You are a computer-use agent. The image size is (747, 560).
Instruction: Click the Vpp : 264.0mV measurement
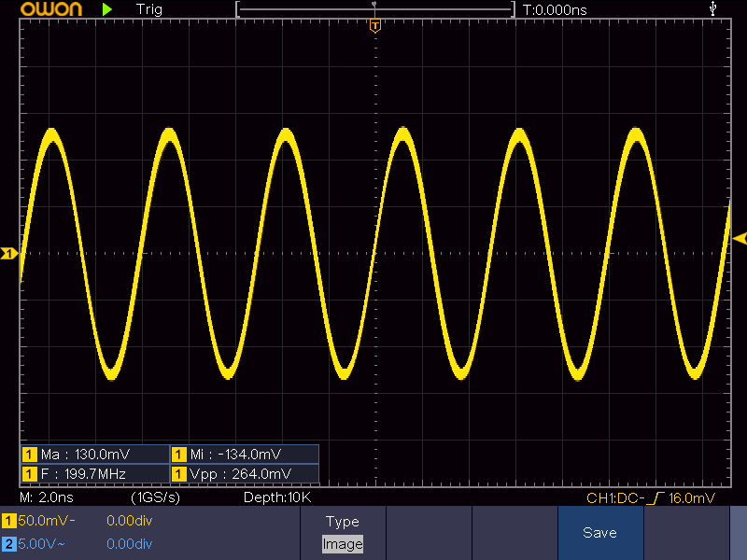(x=245, y=474)
